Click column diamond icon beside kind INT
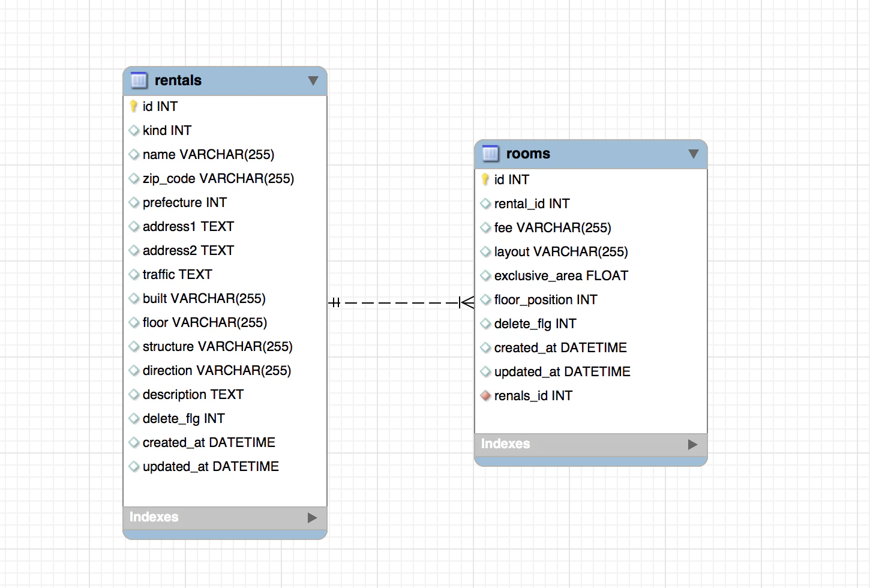This screenshot has width=870, height=588. point(134,130)
